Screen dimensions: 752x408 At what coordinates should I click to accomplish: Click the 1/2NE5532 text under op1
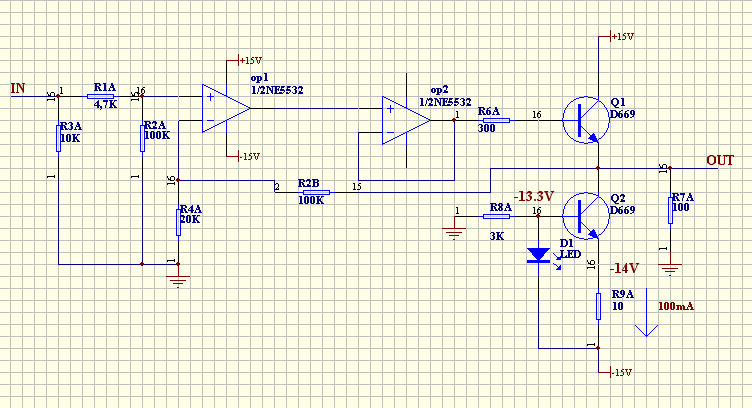pos(277,90)
